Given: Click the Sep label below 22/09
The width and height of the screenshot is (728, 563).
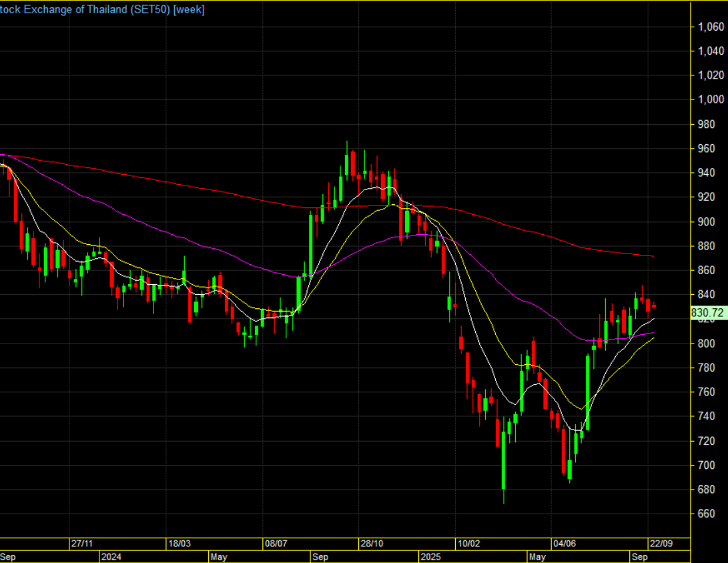Looking at the screenshot, I should [640, 557].
